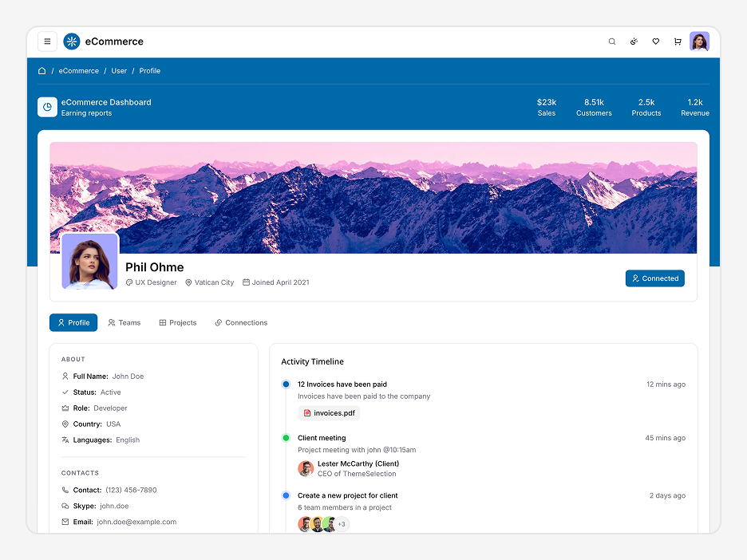747x560 pixels.
Task: Click the eCommerce snowflake logo
Action: pos(72,41)
